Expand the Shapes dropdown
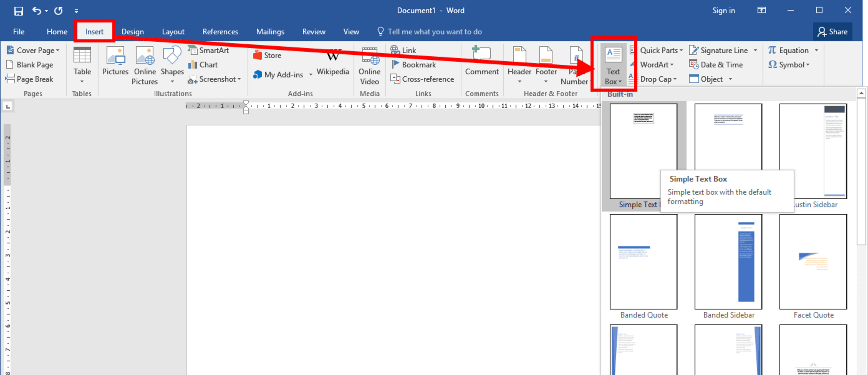Viewport: 868px width, 375px height. [x=172, y=82]
